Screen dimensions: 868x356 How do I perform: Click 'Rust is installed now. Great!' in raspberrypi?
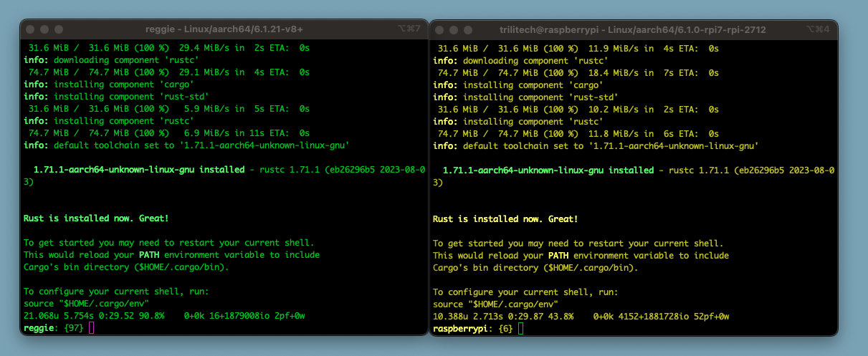[505, 218]
